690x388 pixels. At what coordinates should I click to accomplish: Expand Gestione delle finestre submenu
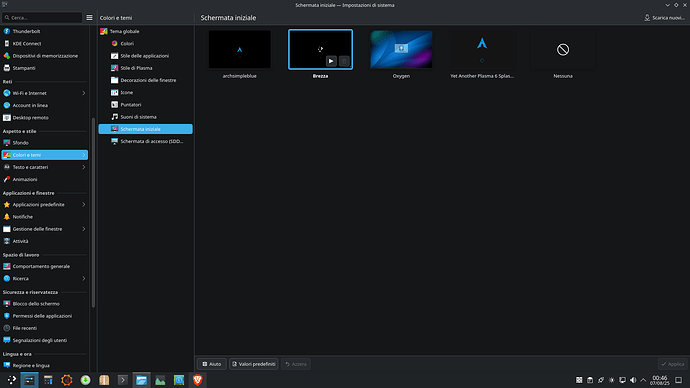84,229
